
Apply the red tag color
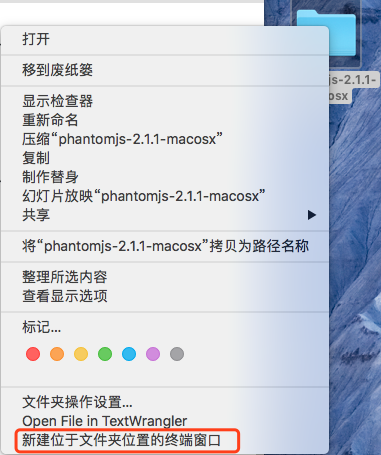tap(33, 354)
